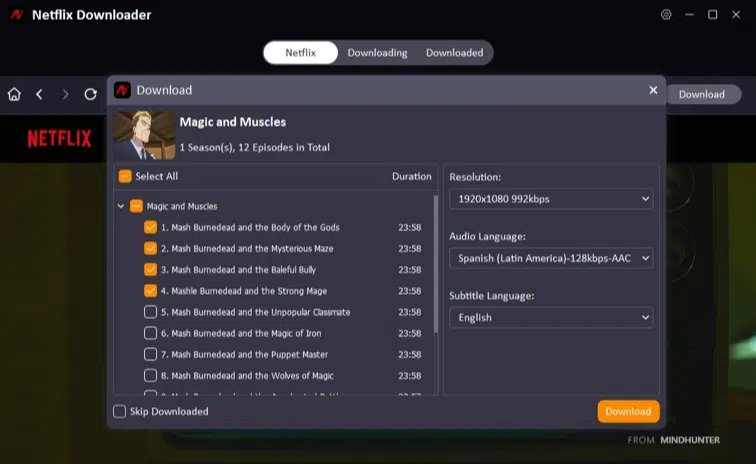Click the red logo in Download dialog header

122,90
